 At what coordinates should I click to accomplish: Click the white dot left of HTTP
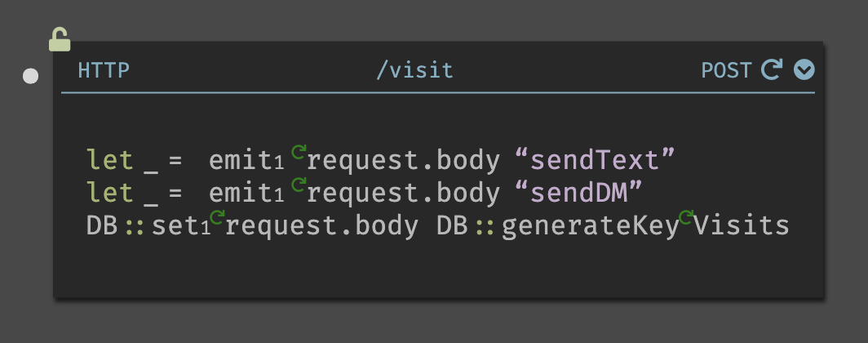(30, 76)
